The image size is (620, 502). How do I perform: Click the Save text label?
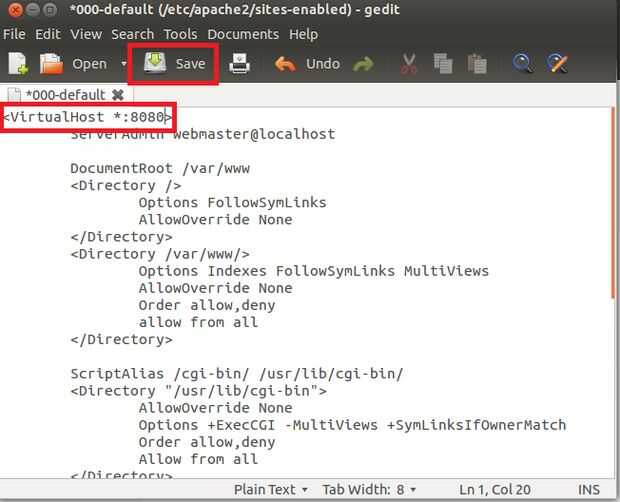click(190, 64)
